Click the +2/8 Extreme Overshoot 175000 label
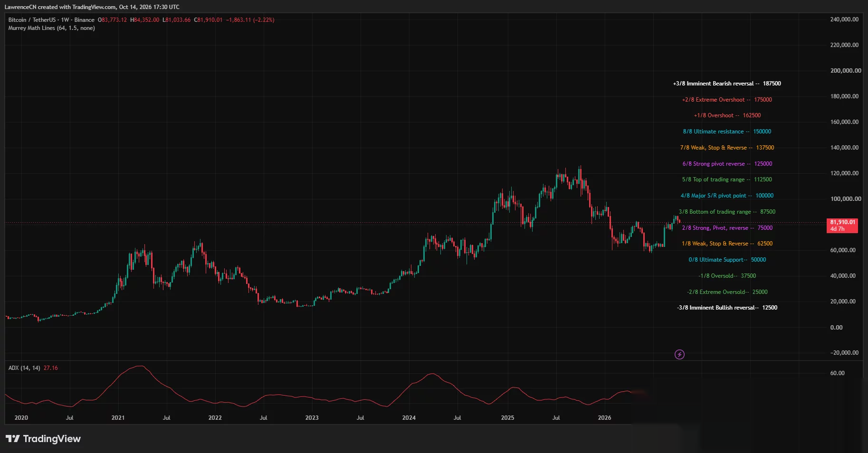Viewport: 868px width, 453px height. [x=727, y=100]
